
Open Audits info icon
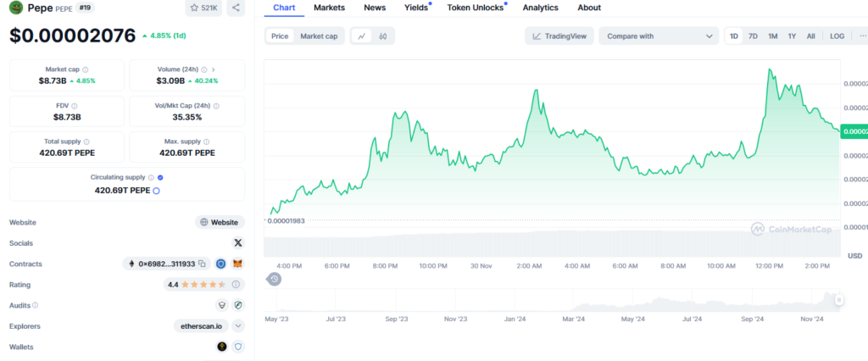(x=36, y=305)
